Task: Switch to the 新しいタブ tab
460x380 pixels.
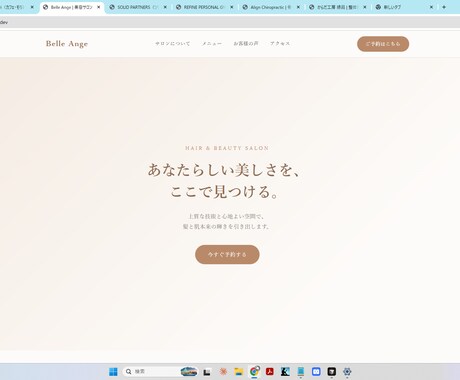Action: tap(403, 7)
